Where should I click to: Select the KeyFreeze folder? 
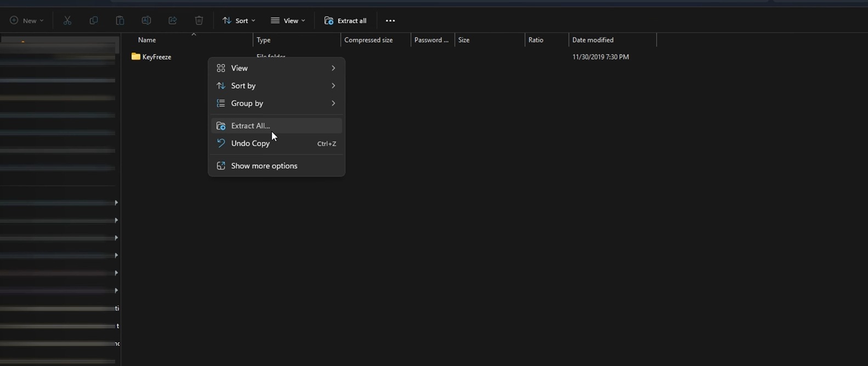[156, 57]
